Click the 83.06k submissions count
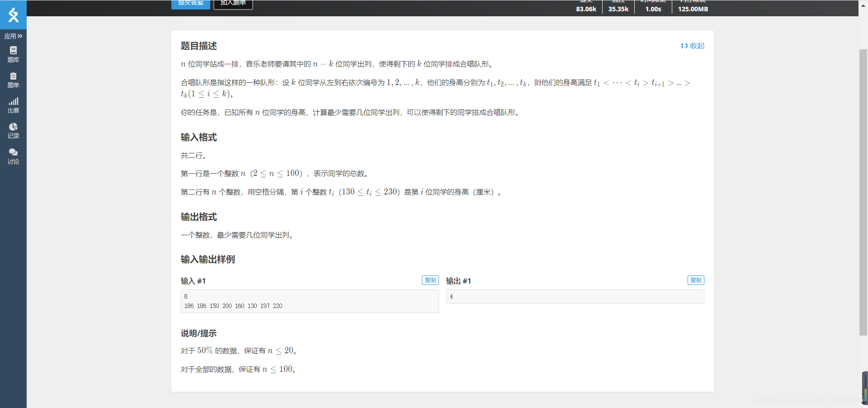This screenshot has width=868, height=408. [x=586, y=9]
